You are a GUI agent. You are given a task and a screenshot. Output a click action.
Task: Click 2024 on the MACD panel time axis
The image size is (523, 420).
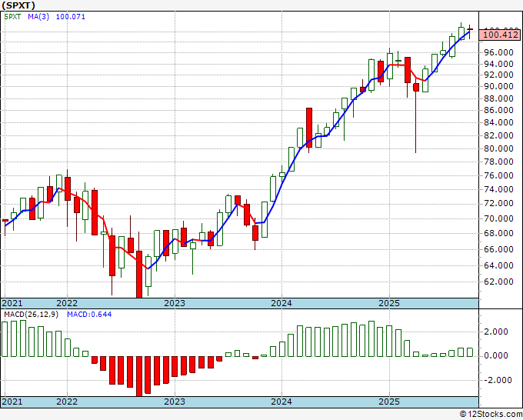tap(281, 402)
